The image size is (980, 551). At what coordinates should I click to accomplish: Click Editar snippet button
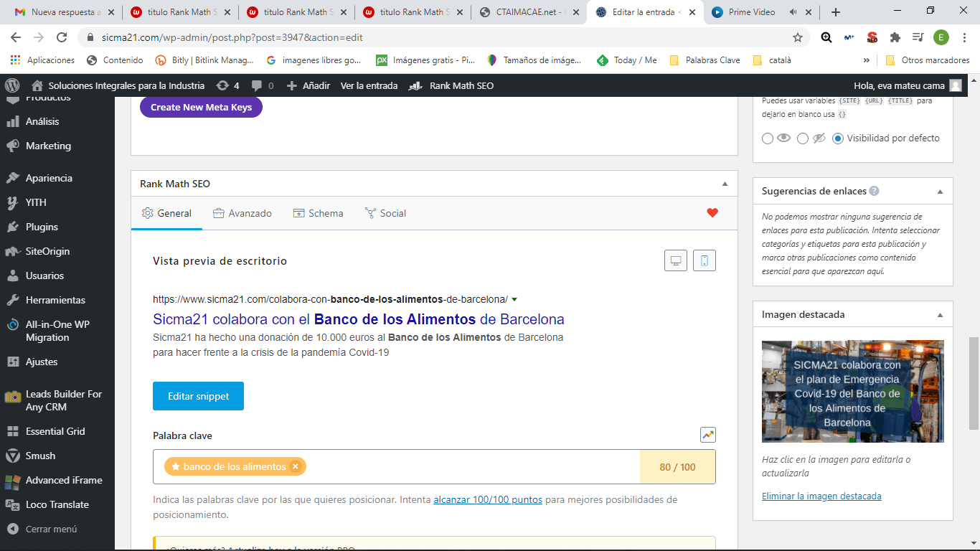pos(198,396)
